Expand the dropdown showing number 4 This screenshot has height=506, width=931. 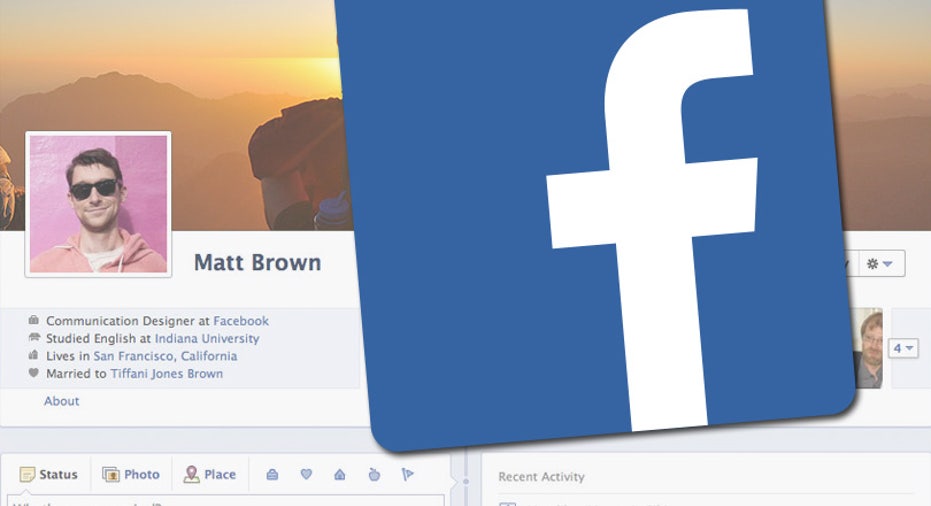[x=903, y=348]
